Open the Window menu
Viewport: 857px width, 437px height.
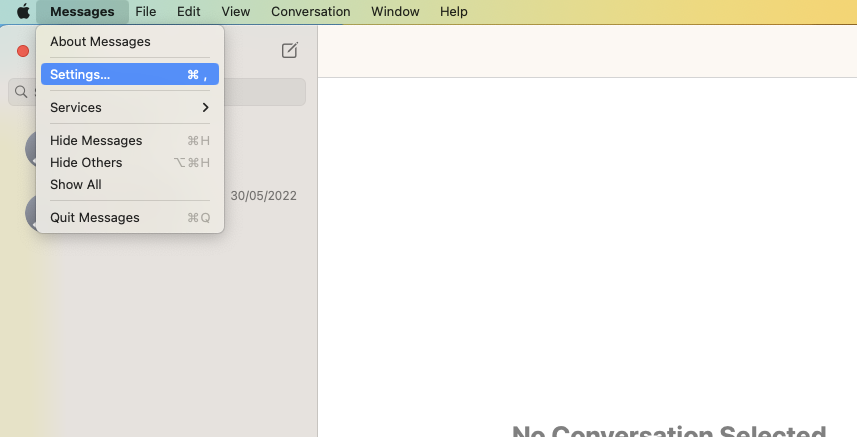395,11
